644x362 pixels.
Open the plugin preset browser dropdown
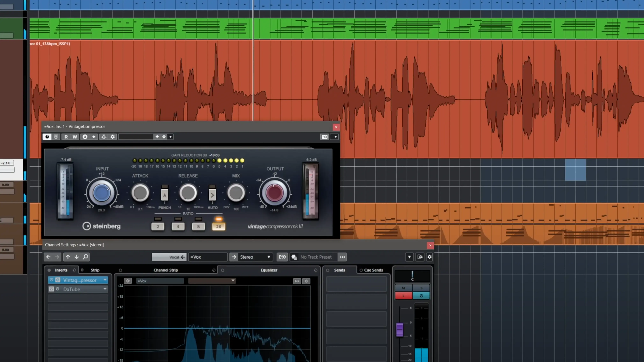coord(170,137)
